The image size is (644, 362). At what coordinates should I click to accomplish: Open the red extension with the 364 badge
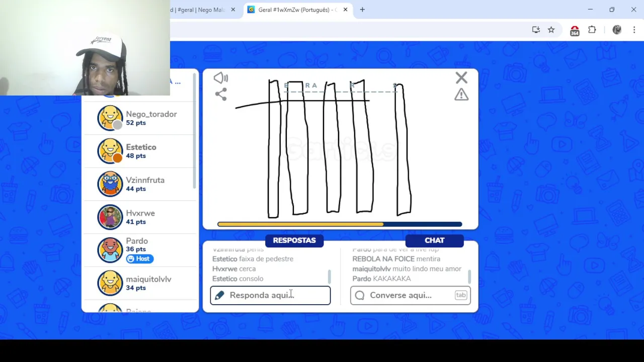point(575,31)
